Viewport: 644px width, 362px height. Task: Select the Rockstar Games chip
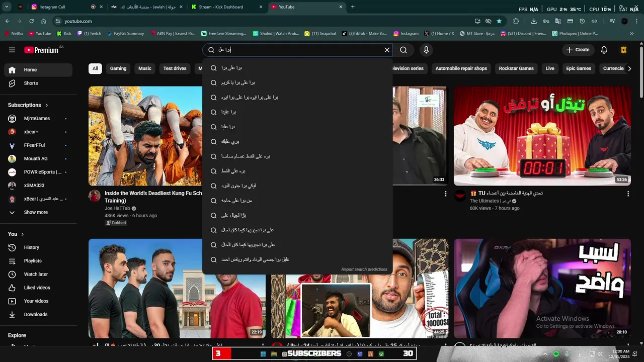point(516,68)
